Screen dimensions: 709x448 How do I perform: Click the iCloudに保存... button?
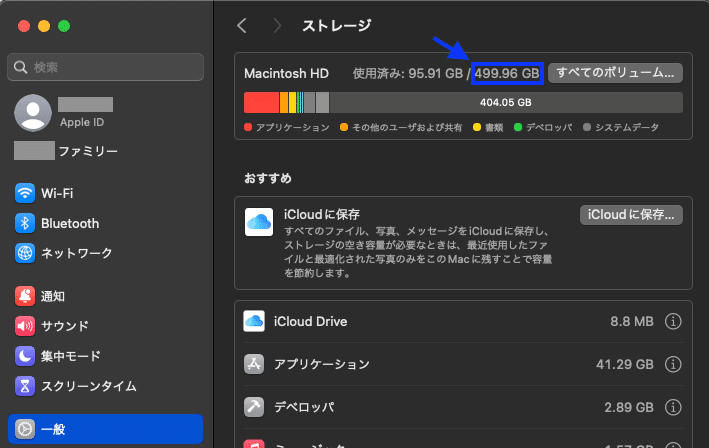click(x=631, y=215)
